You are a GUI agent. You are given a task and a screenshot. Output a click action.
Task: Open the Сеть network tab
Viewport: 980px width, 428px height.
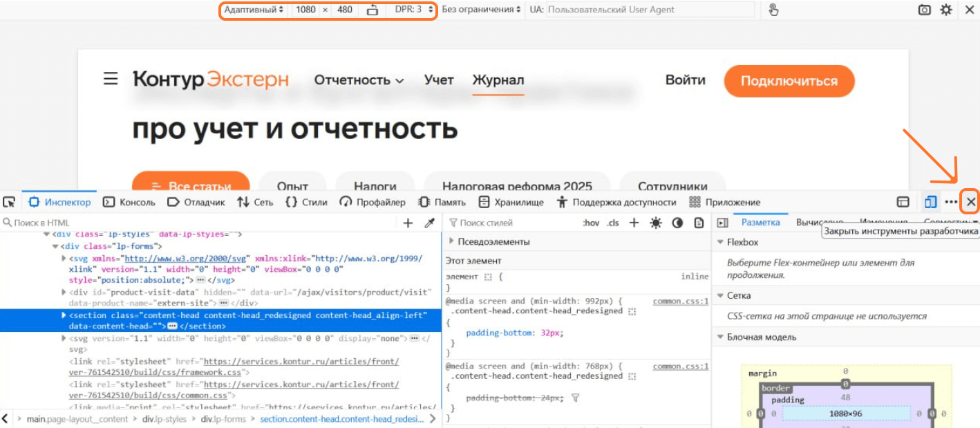(x=255, y=202)
